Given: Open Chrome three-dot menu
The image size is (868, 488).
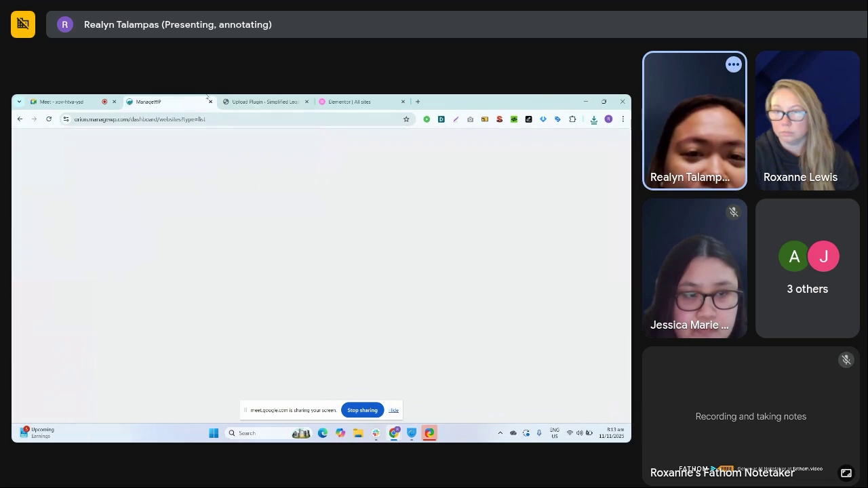Looking at the screenshot, I should pyautogui.click(x=623, y=119).
